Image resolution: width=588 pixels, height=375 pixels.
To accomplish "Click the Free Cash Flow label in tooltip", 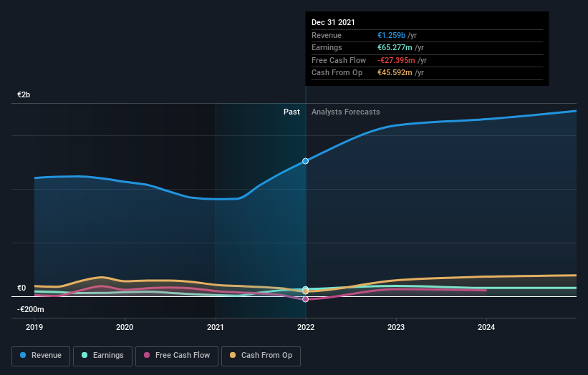I will click(339, 60).
